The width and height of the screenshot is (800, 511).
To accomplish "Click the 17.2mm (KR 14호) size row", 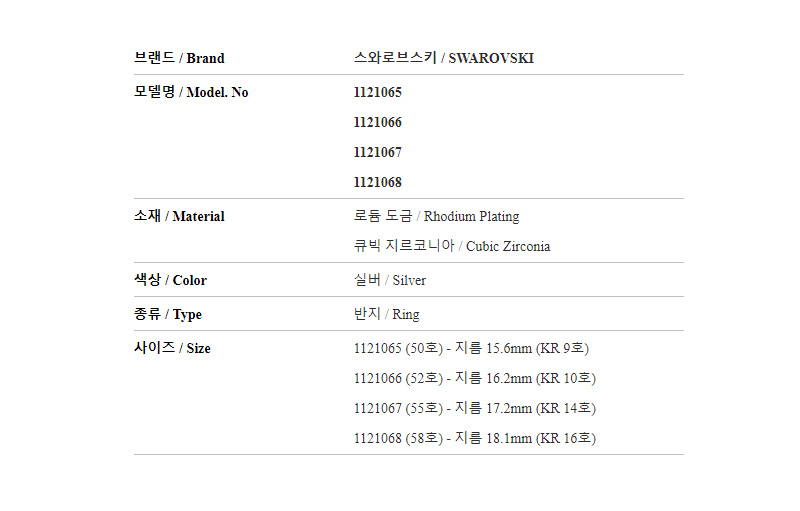I will pos(474,408).
